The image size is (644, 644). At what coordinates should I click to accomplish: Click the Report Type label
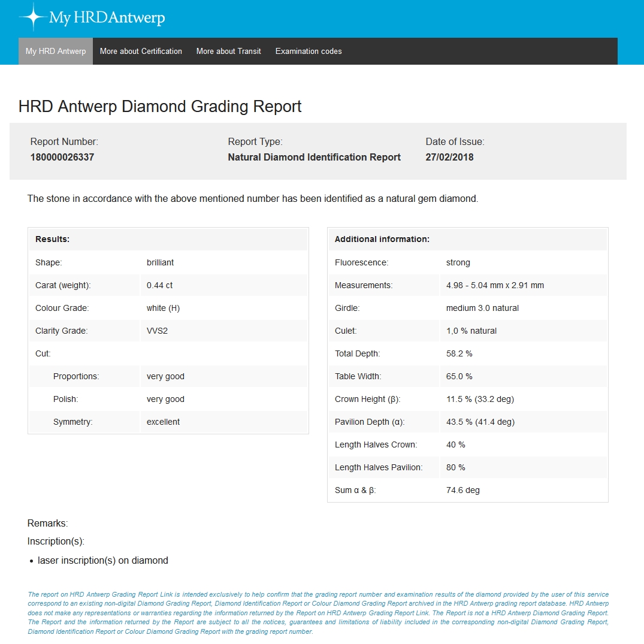255,142
